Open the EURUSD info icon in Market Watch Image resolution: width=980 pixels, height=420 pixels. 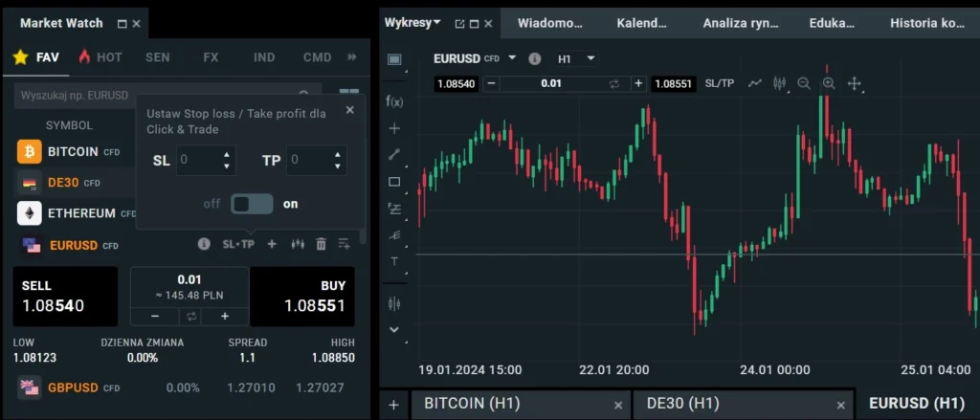204,244
